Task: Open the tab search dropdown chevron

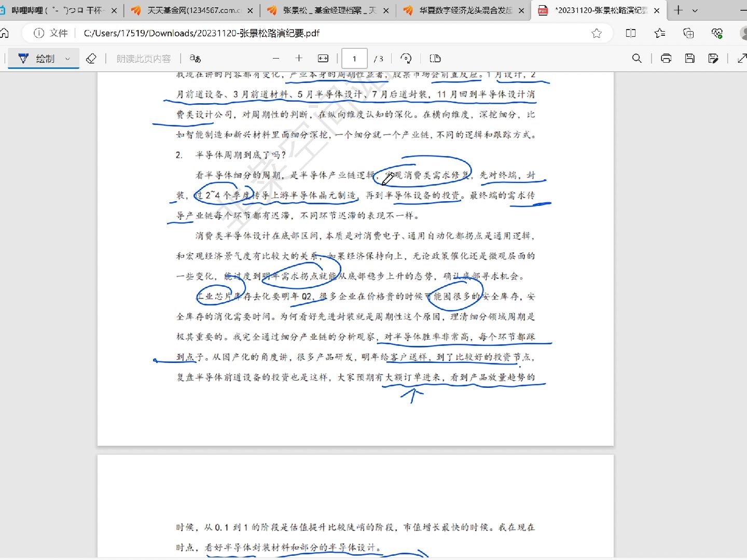Action: (x=695, y=10)
